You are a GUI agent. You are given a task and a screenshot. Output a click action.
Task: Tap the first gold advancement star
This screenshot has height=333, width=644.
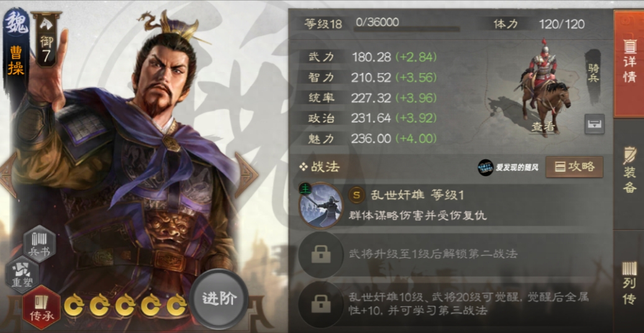[x=74, y=306]
